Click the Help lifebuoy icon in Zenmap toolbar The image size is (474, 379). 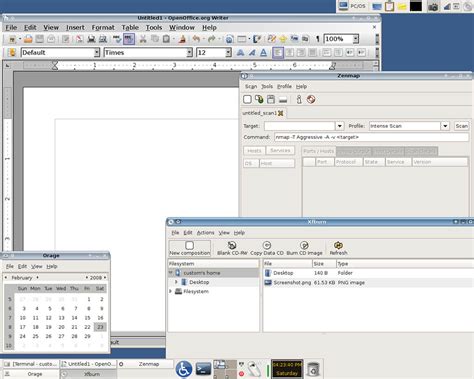pos(311,99)
